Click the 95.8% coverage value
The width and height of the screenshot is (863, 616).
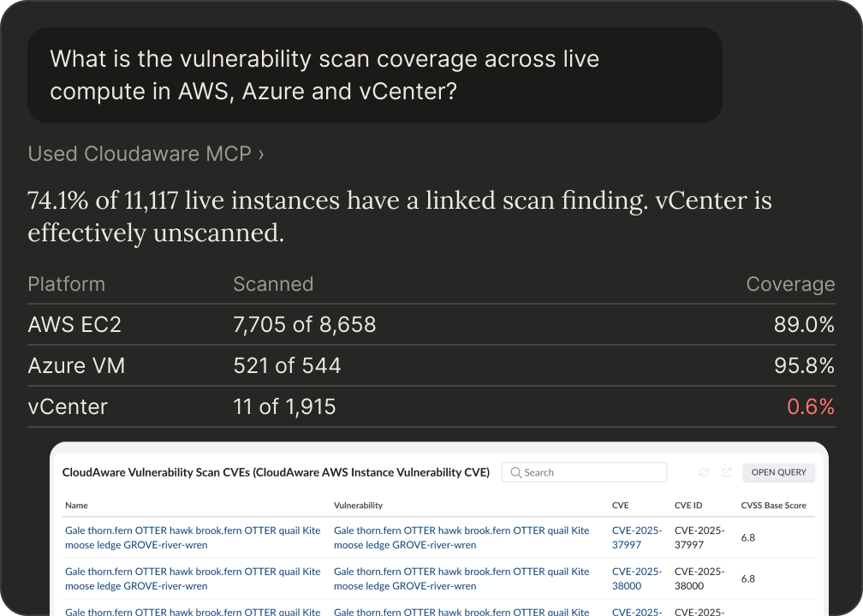(804, 366)
